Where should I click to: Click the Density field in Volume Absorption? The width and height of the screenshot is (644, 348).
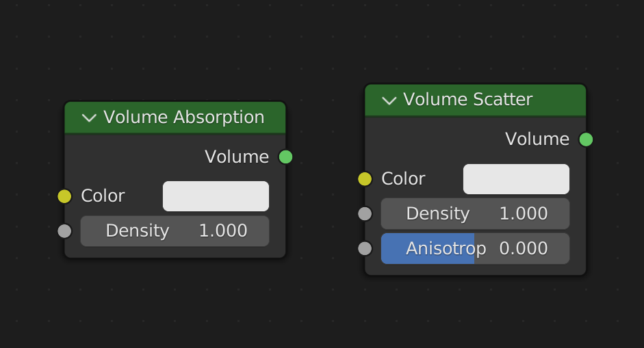click(175, 231)
